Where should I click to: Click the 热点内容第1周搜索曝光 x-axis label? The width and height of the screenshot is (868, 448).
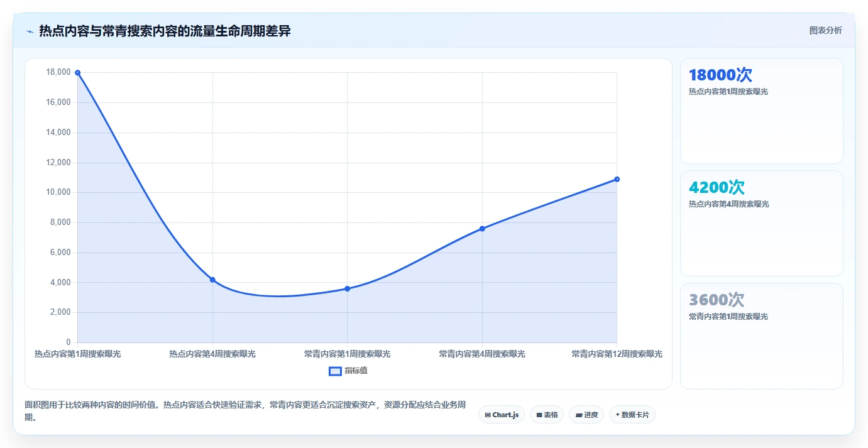click(x=77, y=354)
